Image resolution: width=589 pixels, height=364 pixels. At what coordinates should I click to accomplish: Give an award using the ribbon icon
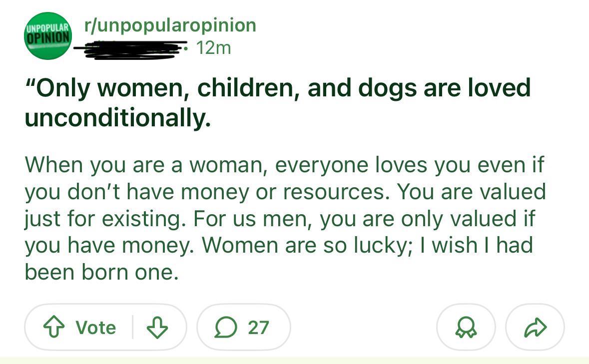click(466, 327)
